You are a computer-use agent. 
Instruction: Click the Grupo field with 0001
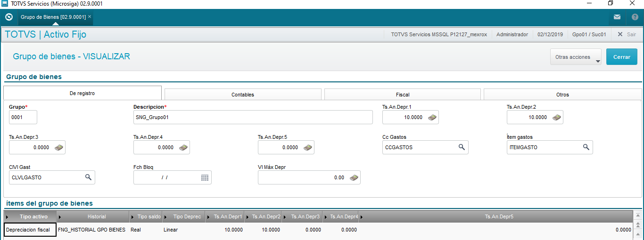coord(23,117)
